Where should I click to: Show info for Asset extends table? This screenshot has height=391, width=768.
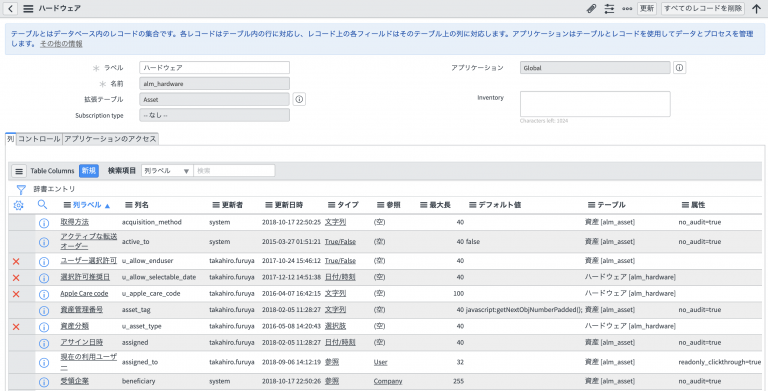click(x=299, y=99)
